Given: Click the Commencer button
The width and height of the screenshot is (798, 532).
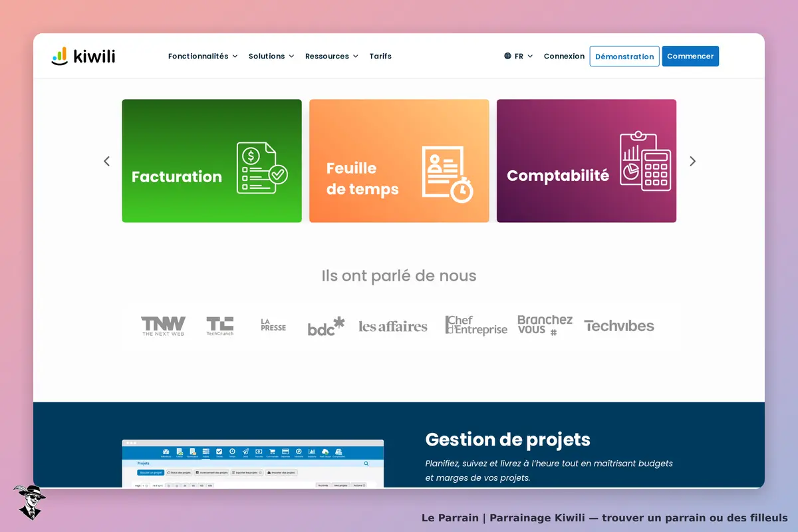Looking at the screenshot, I should (690, 57).
